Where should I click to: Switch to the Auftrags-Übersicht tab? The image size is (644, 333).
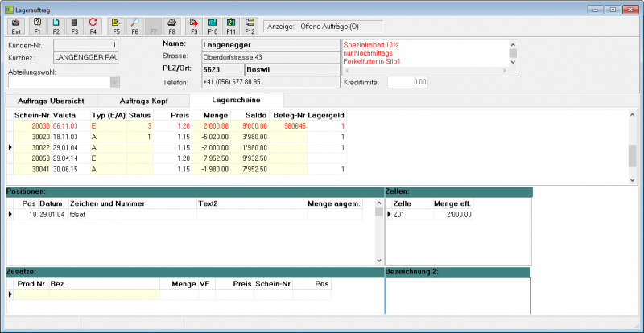(x=52, y=101)
